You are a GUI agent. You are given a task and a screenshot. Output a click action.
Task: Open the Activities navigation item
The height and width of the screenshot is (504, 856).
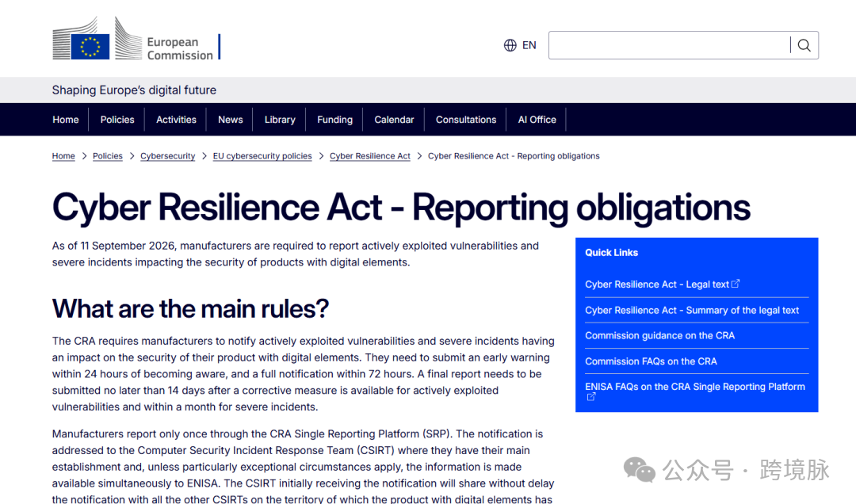(176, 120)
